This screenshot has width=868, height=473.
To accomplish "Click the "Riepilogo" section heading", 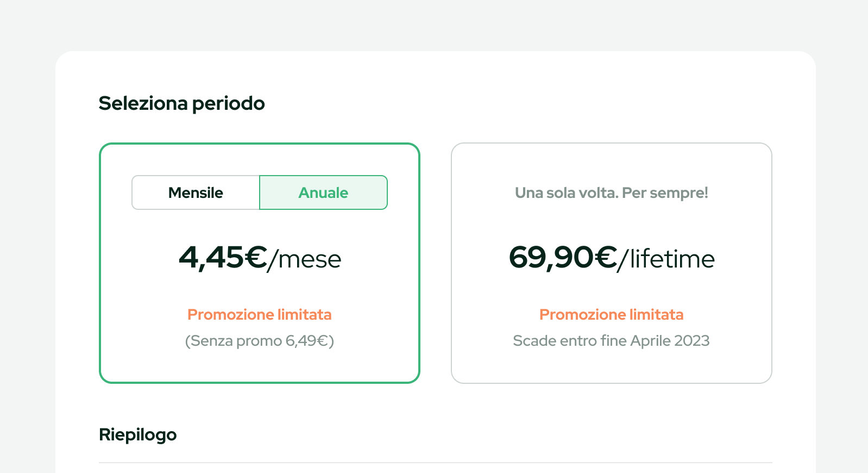I will coord(137,435).
